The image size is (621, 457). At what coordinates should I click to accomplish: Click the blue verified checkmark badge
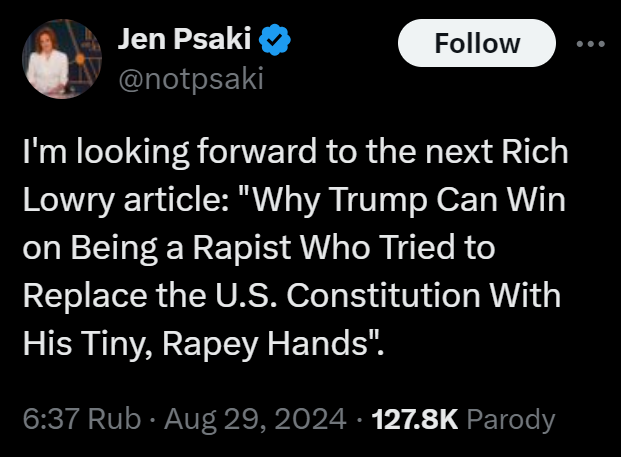276,41
